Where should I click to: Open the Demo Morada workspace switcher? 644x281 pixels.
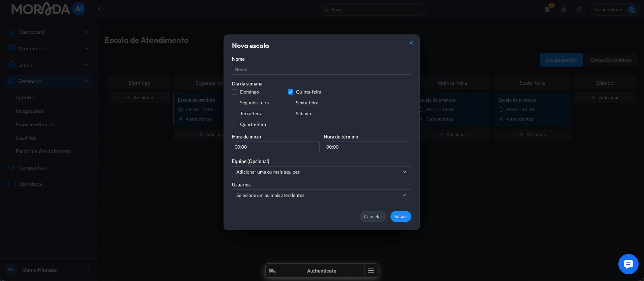[48, 270]
